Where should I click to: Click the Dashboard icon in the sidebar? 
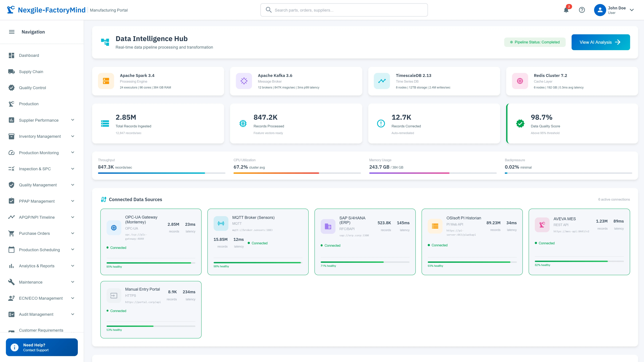12,55
